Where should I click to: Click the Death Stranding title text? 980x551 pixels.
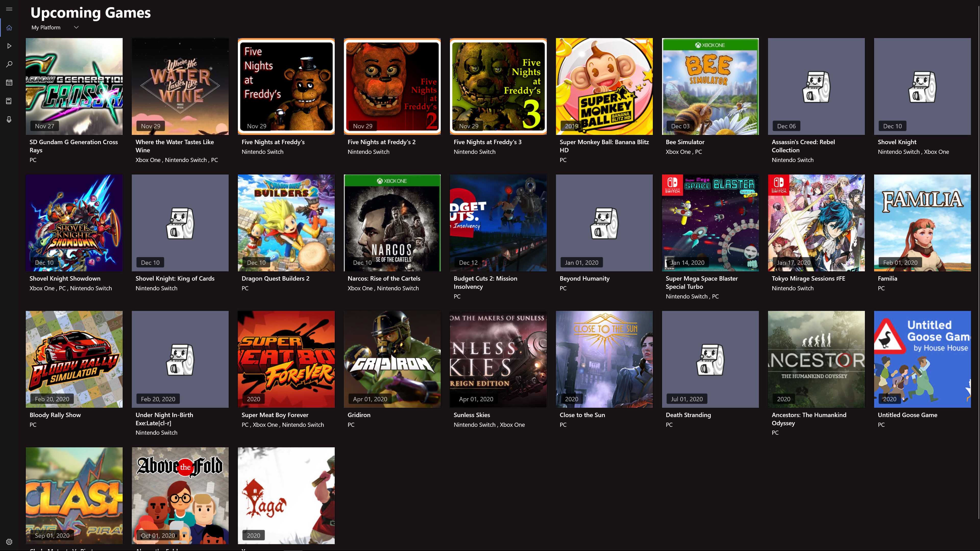688,415
